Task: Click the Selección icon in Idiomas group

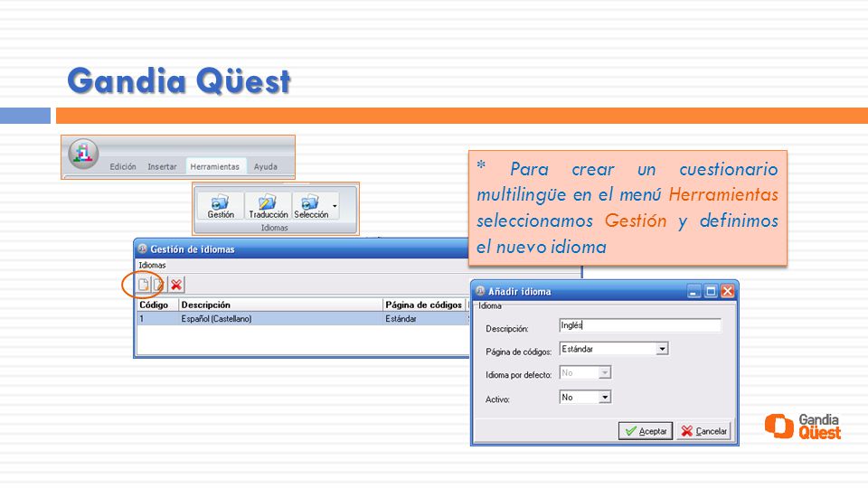Action: (x=310, y=206)
